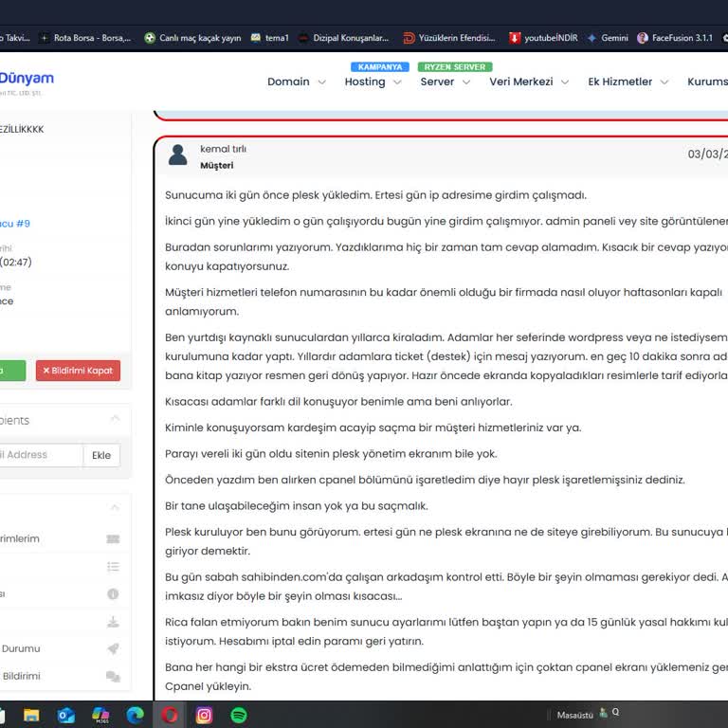Viewport: 728px width, 728px height.
Task: Click the 'kemal tırlı' sender name
Action: [x=224, y=149]
